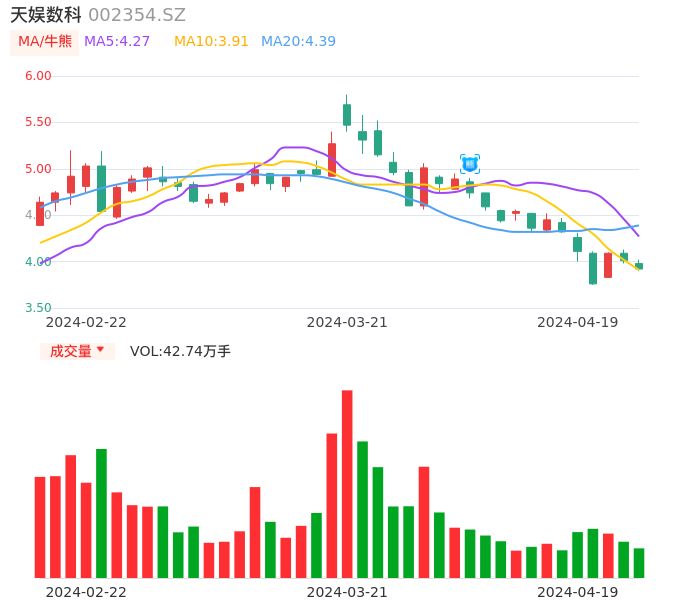Click the 天娱数科 stock name
686x606 pixels.
pos(46,15)
